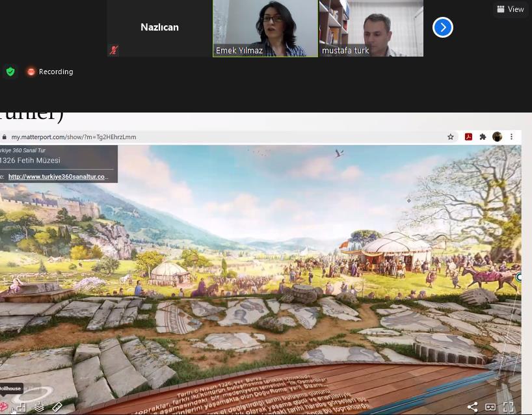
Task: Open the View layout options
Action: [x=511, y=9]
